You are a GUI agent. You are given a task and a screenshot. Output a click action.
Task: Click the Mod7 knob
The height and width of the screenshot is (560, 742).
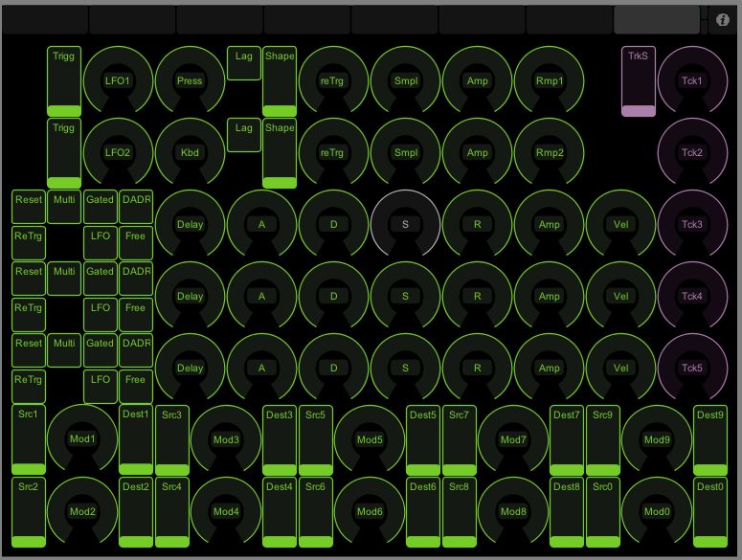[513, 440]
